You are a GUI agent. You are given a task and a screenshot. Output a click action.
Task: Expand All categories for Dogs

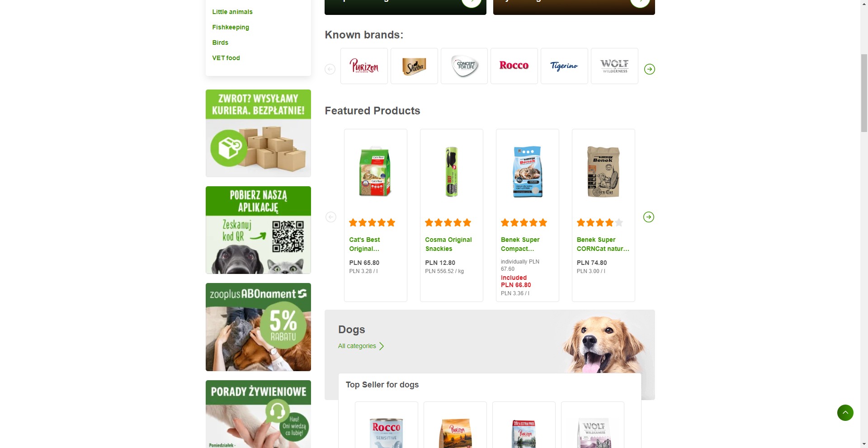[x=361, y=346]
